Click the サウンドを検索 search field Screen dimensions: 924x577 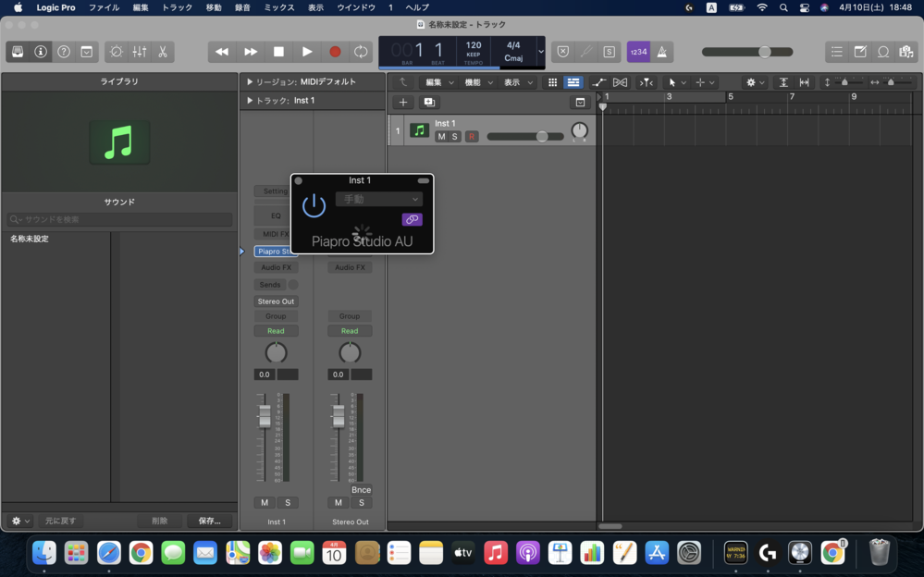(119, 219)
